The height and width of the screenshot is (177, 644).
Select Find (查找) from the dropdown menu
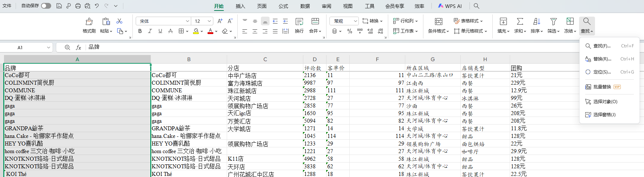pos(610,46)
